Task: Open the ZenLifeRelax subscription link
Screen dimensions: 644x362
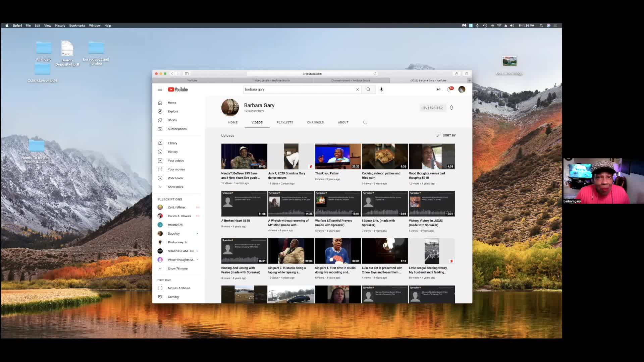Action: (176, 207)
